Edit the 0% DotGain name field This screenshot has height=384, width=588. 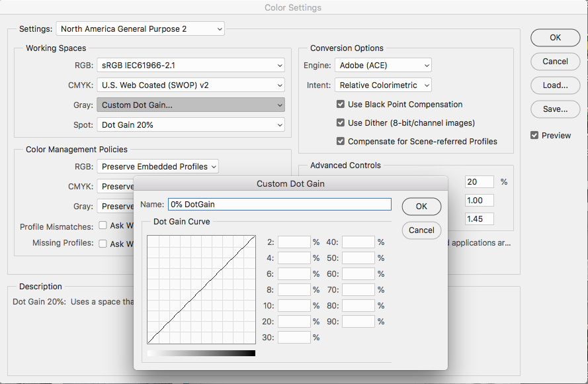click(278, 204)
